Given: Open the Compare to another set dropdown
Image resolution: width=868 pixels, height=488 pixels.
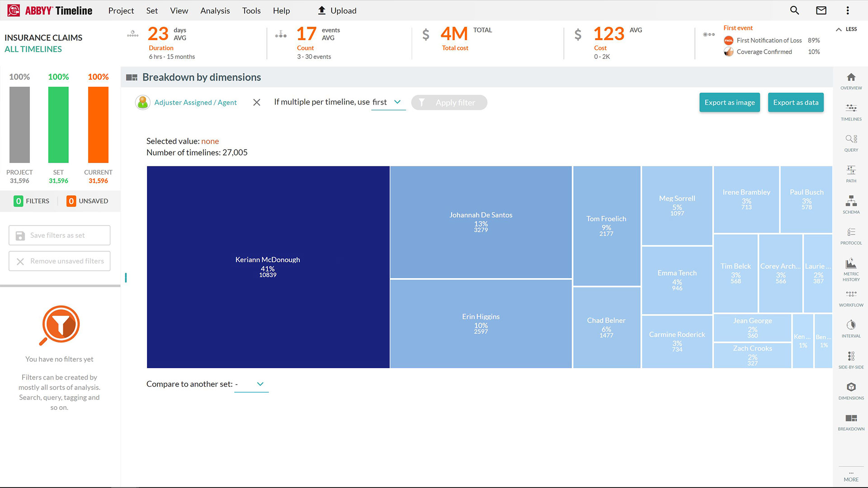Looking at the screenshot, I should click(x=251, y=384).
